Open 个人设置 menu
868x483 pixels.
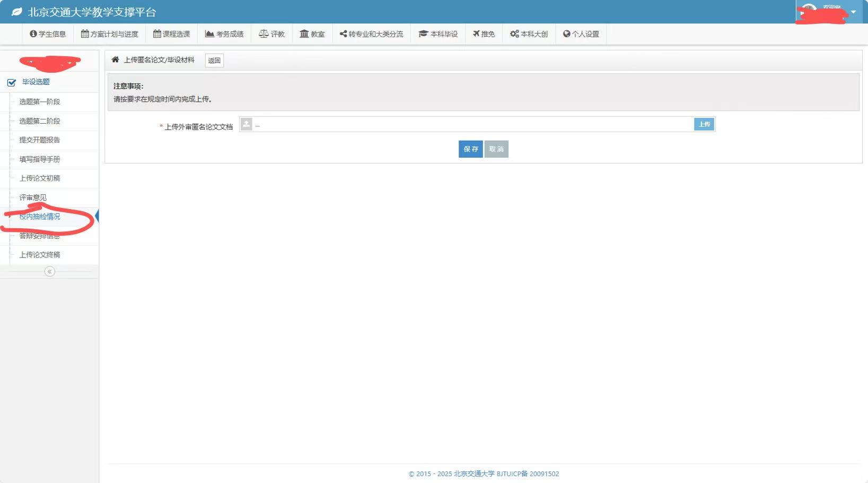pos(581,34)
